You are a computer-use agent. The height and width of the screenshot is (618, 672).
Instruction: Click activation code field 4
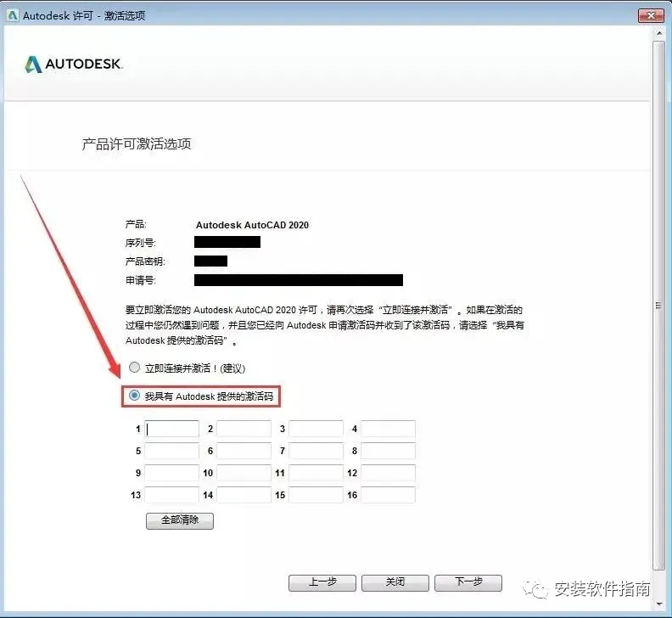click(389, 429)
